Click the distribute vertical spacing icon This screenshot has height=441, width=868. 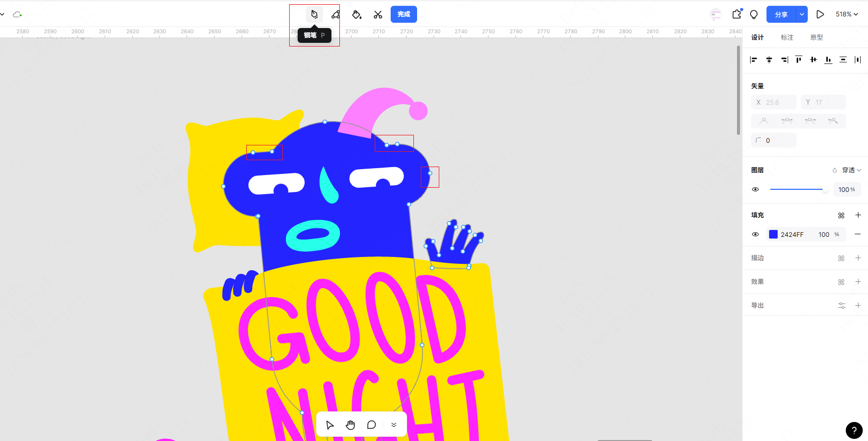click(843, 60)
